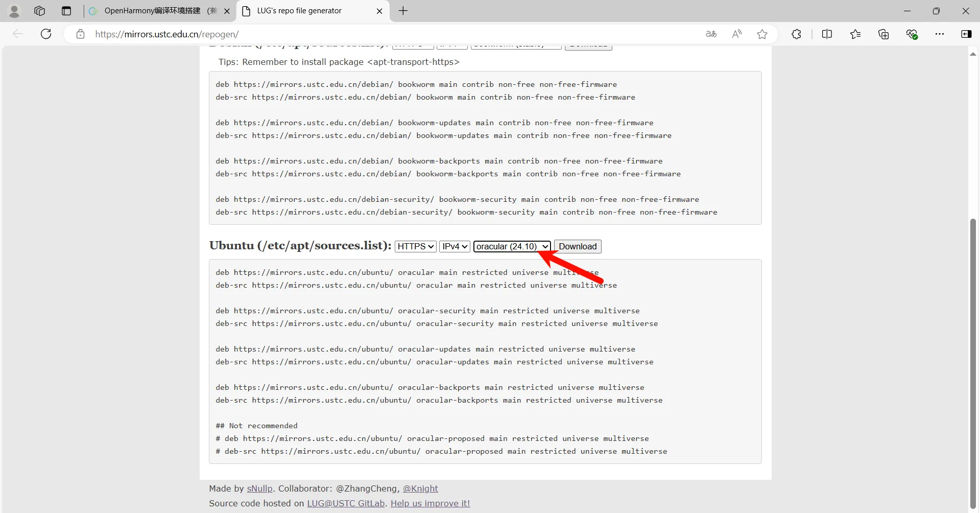Open the translate page icon
The height and width of the screenshot is (513, 980).
tap(711, 34)
